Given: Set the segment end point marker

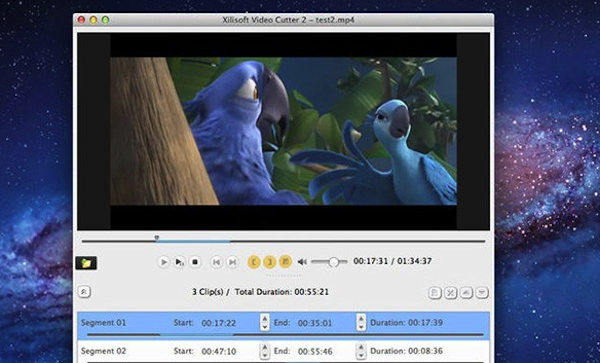Looking at the screenshot, I should click(x=269, y=262).
